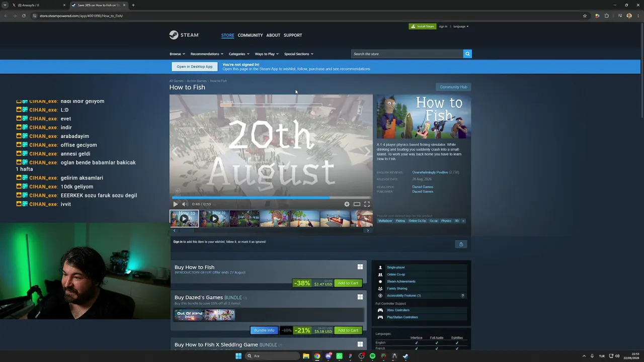
Task: Open the ABOUT page
Action: click(x=273, y=35)
